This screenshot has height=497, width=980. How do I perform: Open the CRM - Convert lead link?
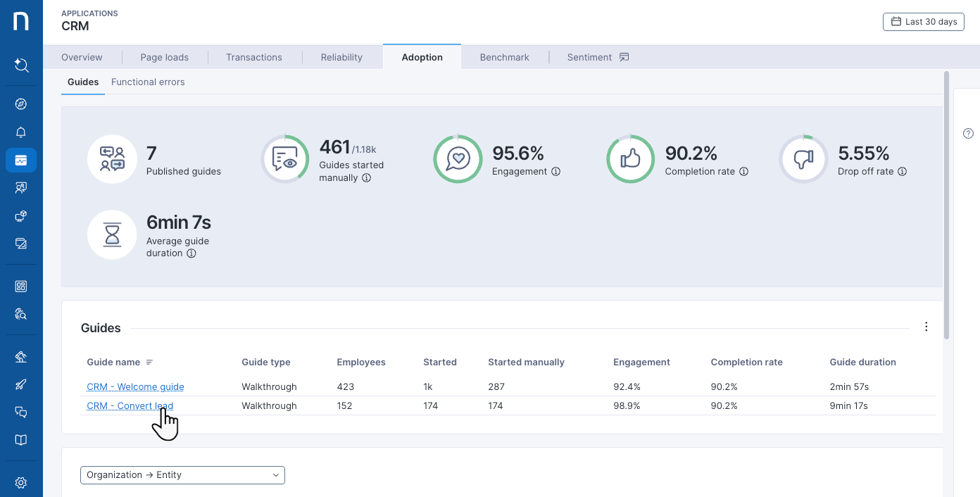coord(130,406)
